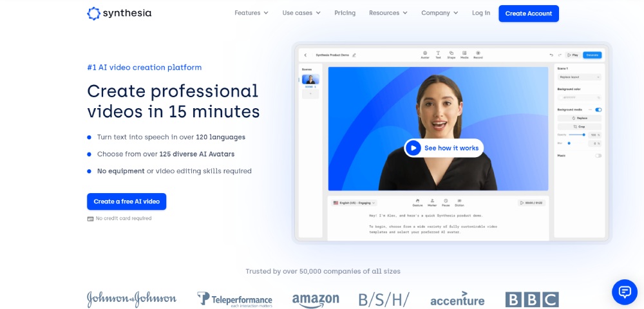Open the English (US) - Engaging voice dropdown
Screen dimensions: 644x309
(x=354, y=203)
